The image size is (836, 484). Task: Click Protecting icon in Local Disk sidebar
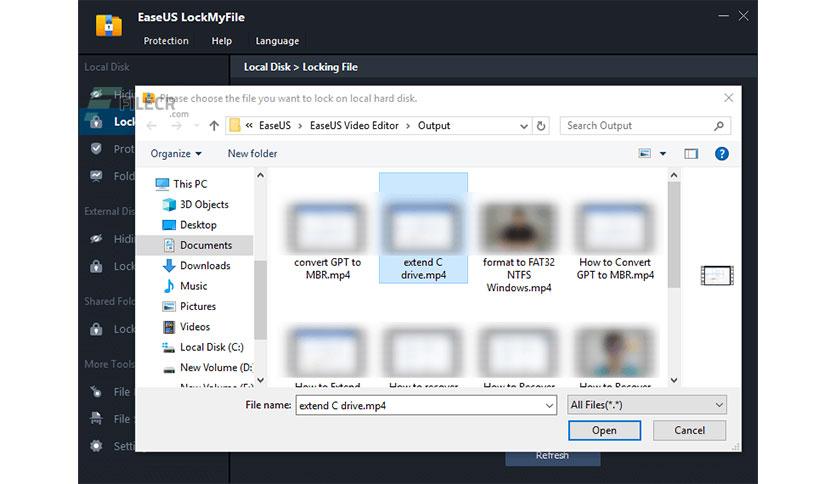[x=96, y=149]
